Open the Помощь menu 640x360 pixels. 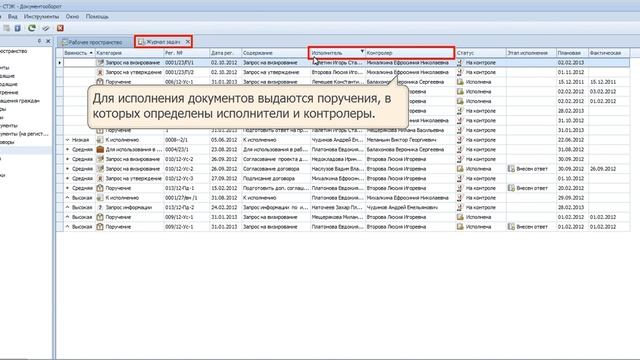97,17
